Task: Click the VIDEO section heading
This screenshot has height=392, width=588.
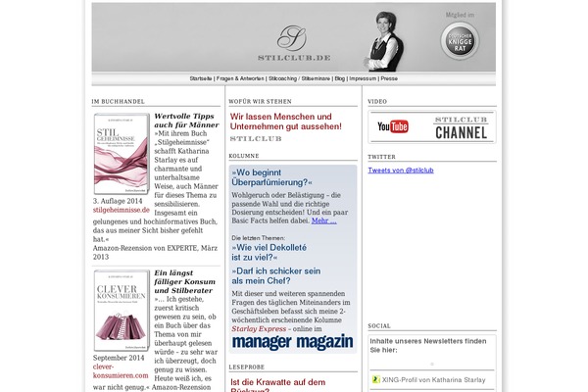Action: 377,101
